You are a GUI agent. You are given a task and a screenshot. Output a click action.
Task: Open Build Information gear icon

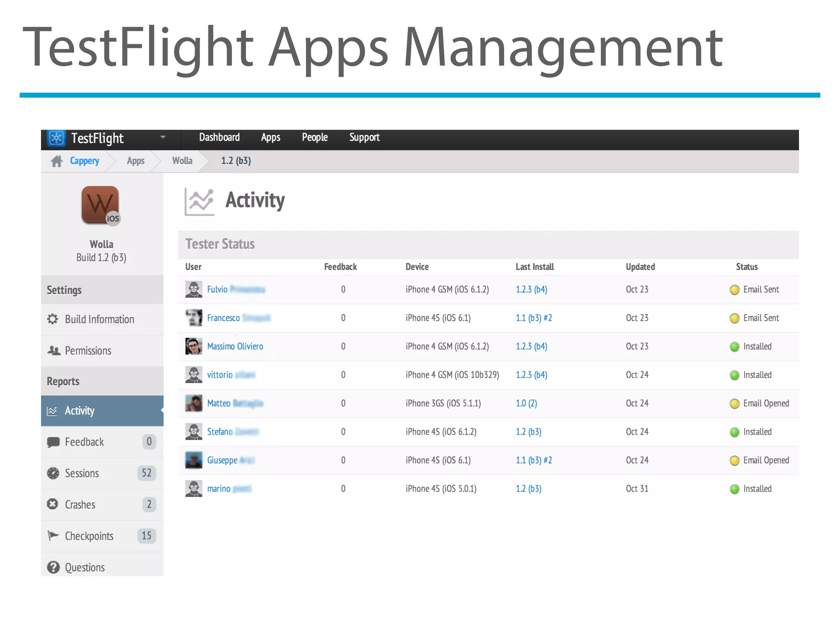click(x=52, y=319)
